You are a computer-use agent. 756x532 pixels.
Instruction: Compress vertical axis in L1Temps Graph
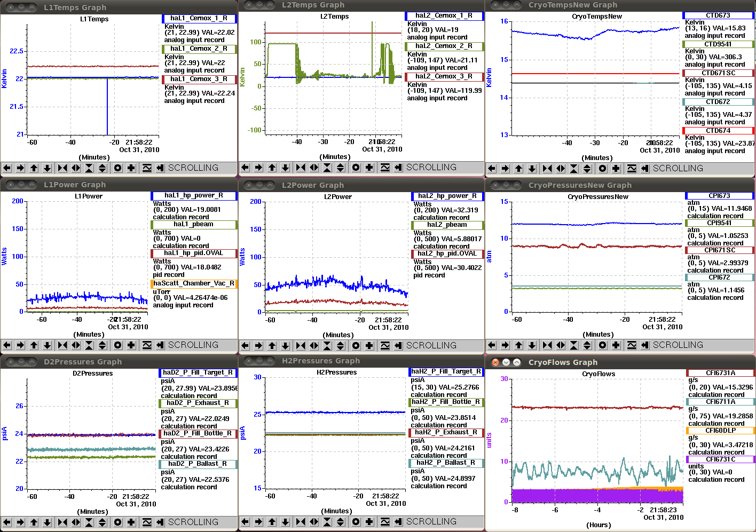(x=89, y=168)
